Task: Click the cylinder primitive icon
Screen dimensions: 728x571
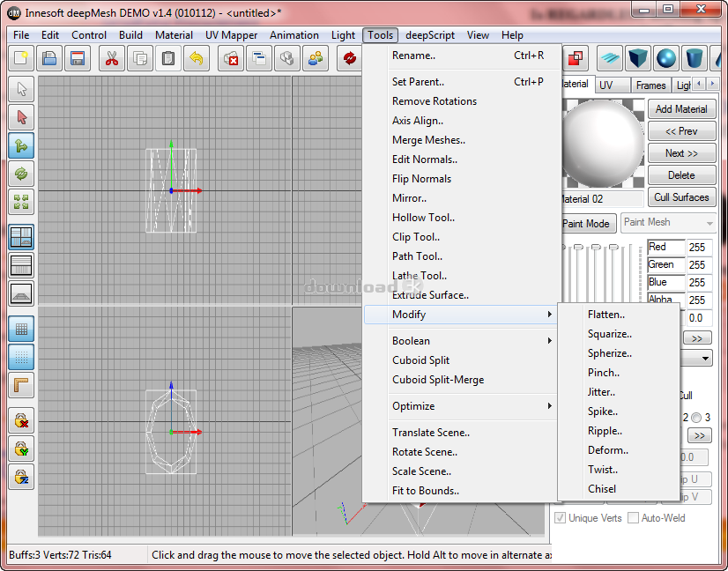Action: click(x=695, y=58)
